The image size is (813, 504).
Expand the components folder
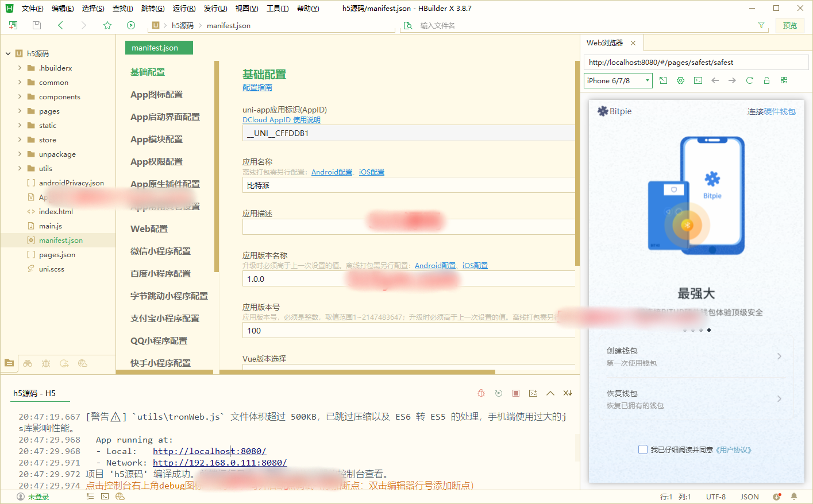[x=20, y=96]
